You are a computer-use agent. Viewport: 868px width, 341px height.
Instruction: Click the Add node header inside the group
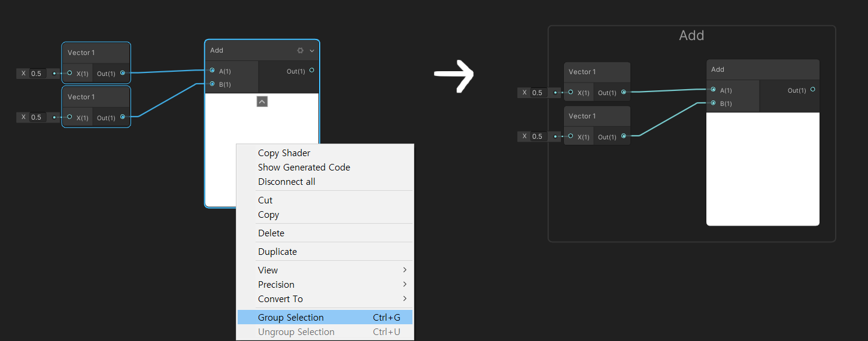[763, 70]
